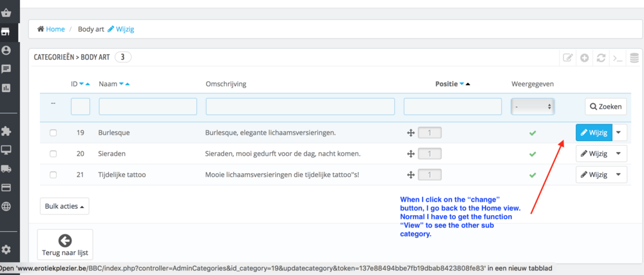Open the Catalog store icon in sidebar

coord(6,32)
